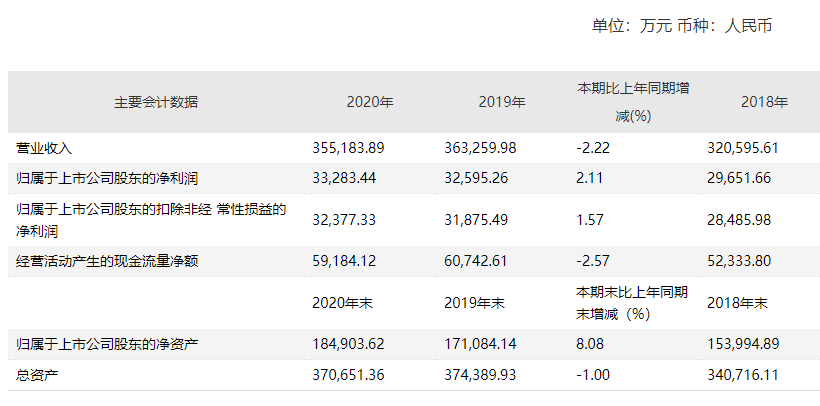The width and height of the screenshot is (820, 406).
Task: Click 2018 revenue value 320,595.61
Action: click(x=742, y=148)
